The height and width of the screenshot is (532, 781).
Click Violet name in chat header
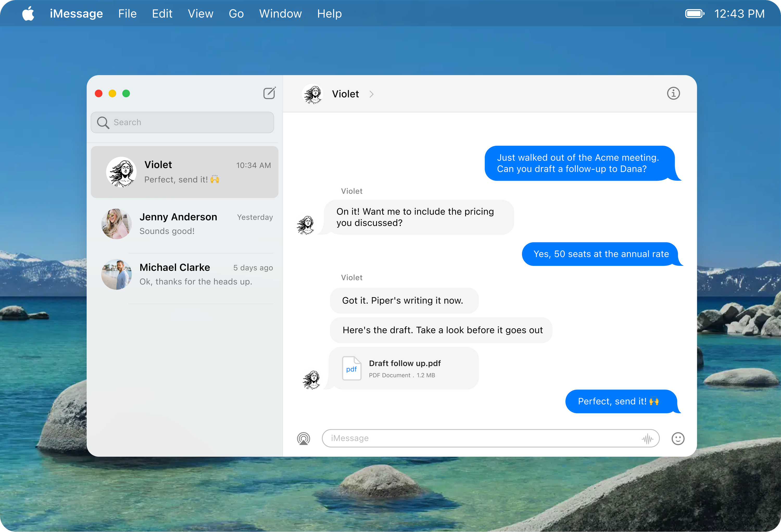(345, 94)
